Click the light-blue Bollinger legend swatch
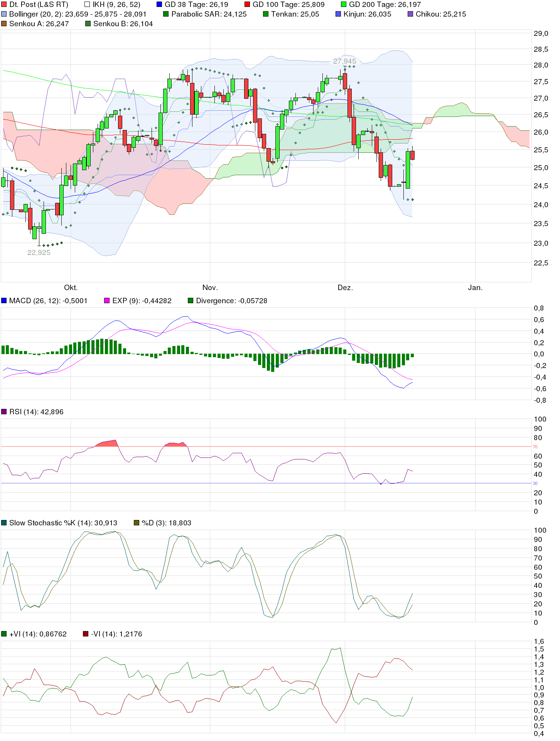 pos(4,14)
